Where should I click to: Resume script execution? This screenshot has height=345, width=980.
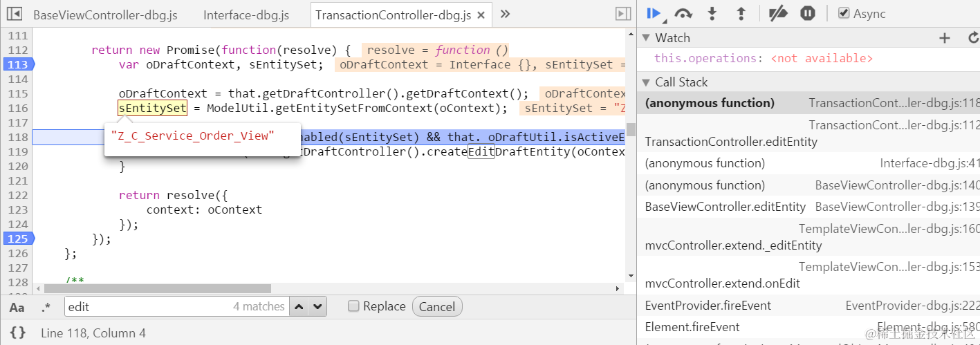click(654, 13)
